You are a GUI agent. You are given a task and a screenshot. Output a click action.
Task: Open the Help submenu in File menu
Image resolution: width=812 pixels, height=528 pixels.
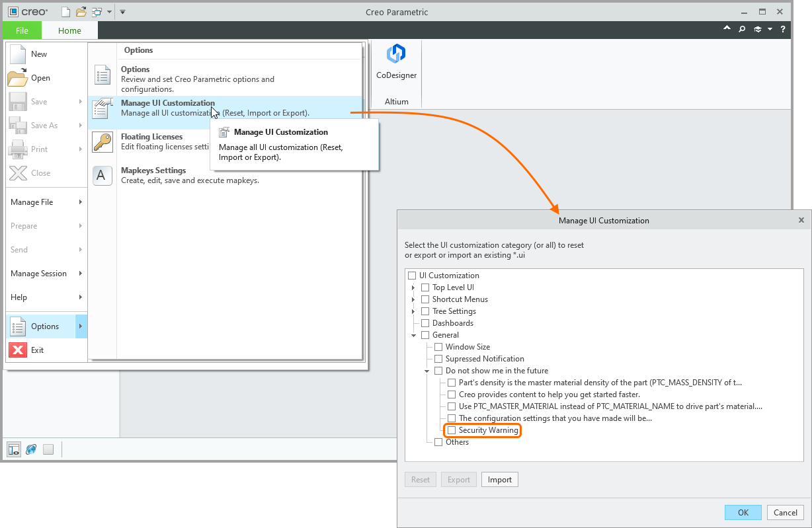(x=46, y=297)
